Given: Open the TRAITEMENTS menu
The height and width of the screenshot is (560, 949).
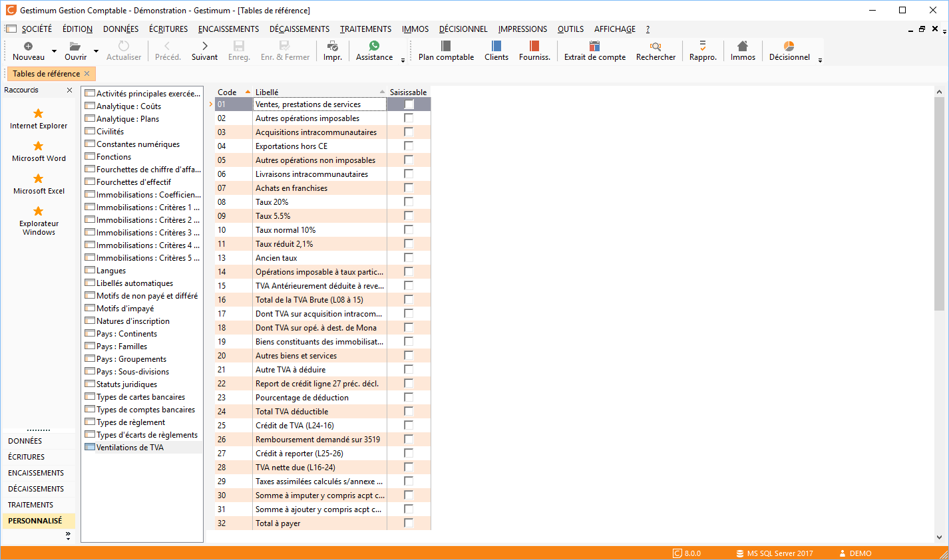Looking at the screenshot, I should point(365,29).
